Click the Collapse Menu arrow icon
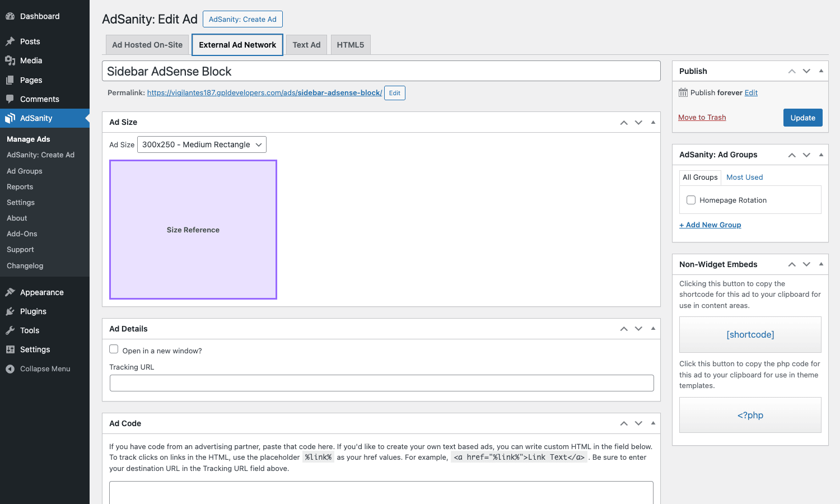 pyautogui.click(x=10, y=369)
